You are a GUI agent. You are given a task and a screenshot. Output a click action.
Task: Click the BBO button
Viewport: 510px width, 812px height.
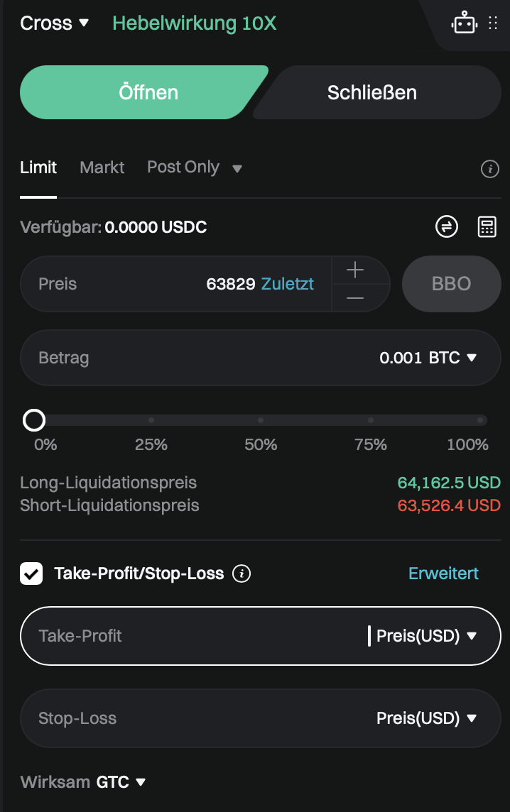(452, 284)
